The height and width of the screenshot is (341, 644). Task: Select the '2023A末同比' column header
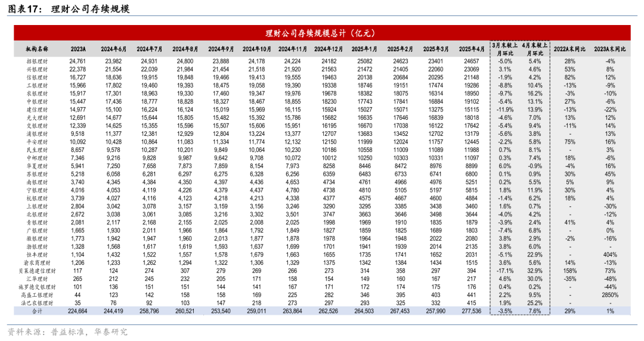610,49
